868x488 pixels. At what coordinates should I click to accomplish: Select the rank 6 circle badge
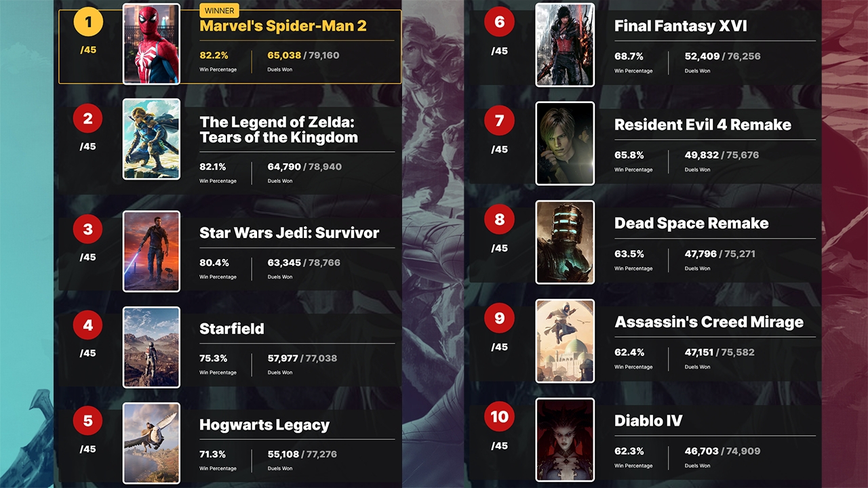[x=499, y=22]
